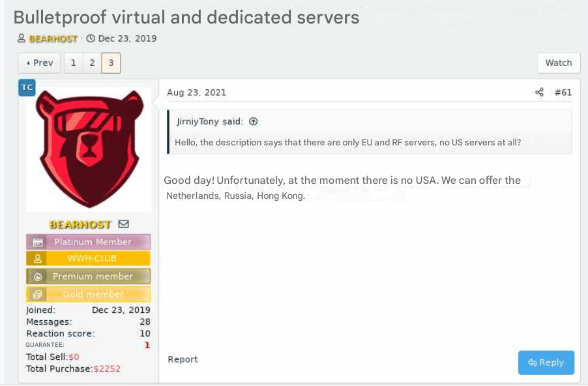Select the 'Bulletproof virtual and dedicated servers' title
Screen dimensions: 588x386
coord(186,17)
